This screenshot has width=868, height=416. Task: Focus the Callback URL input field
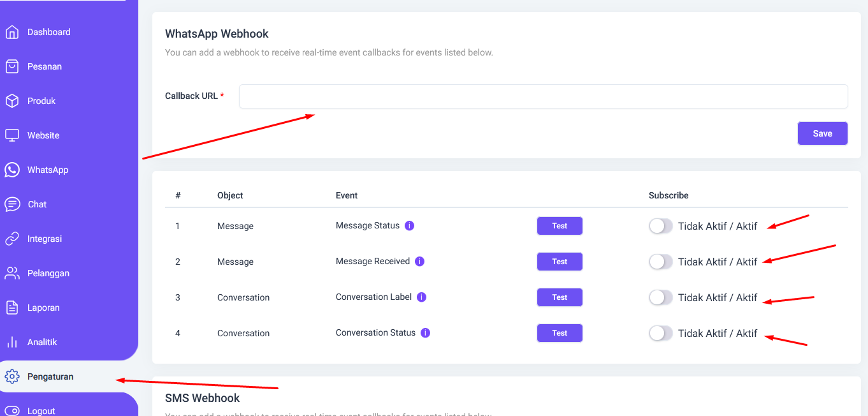543,96
